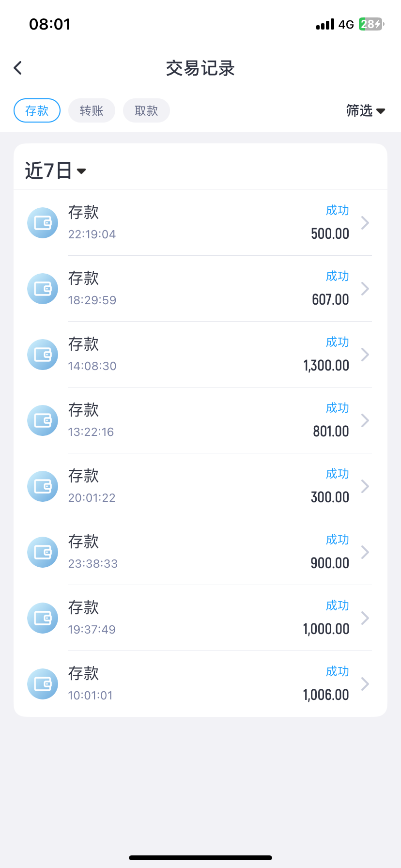This screenshot has width=401, height=868.
Task: Click wallet icon of 500.00 deposit
Action: 43,223
